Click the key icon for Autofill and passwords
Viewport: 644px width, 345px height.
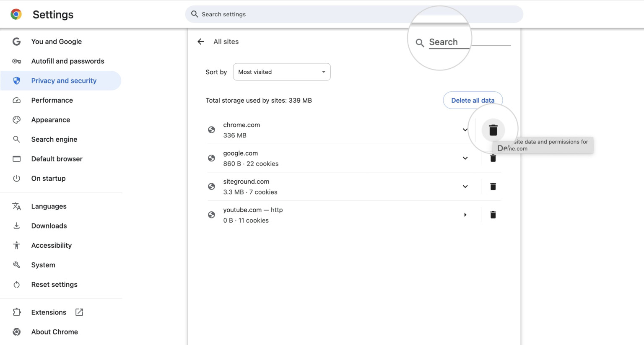pyautogui.click(x=17, y=61)
